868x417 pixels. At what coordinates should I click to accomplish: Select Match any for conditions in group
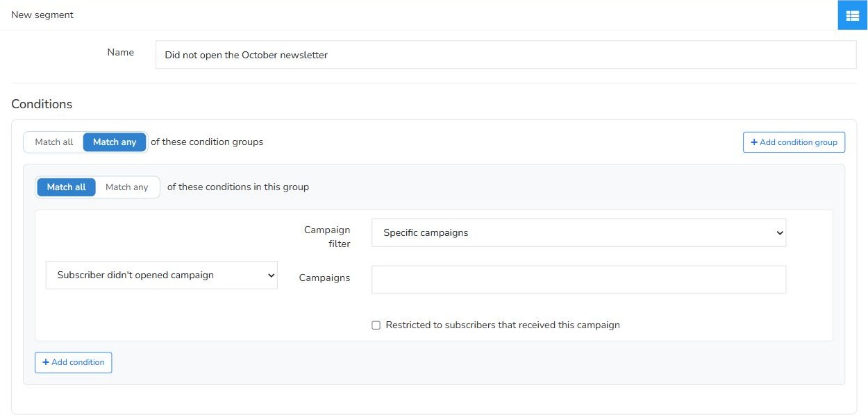[x=127, y=187]
